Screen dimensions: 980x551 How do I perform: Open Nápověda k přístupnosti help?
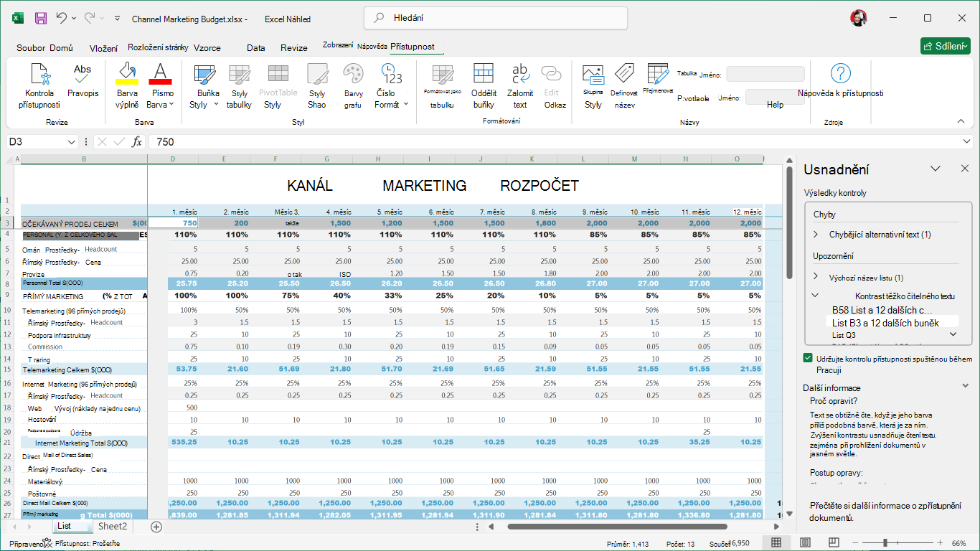(x=840, y=80)
